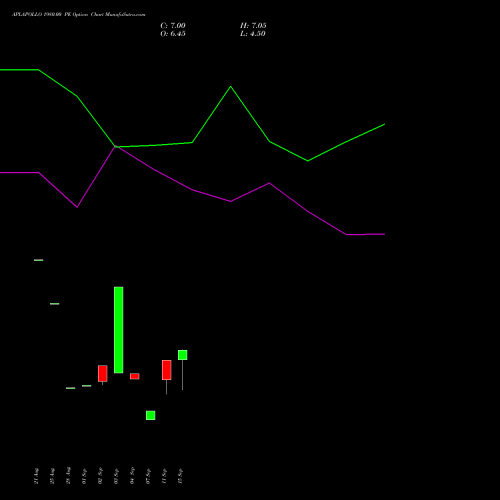The height and width of the screenshot is (500, 500).
Task: Click the close value 'C: 7.00'
Action: pyautogui.click(x=173, y=26)
